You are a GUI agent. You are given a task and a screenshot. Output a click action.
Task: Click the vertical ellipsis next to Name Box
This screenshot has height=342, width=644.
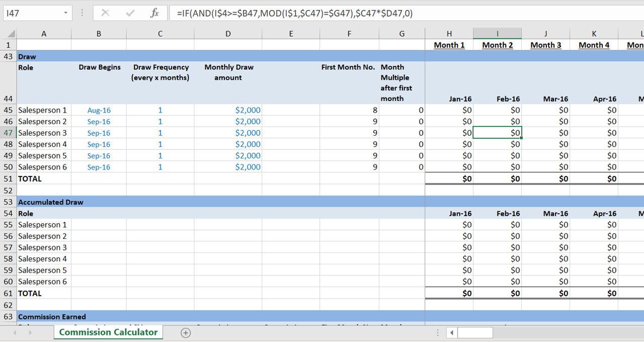point(82,13)
